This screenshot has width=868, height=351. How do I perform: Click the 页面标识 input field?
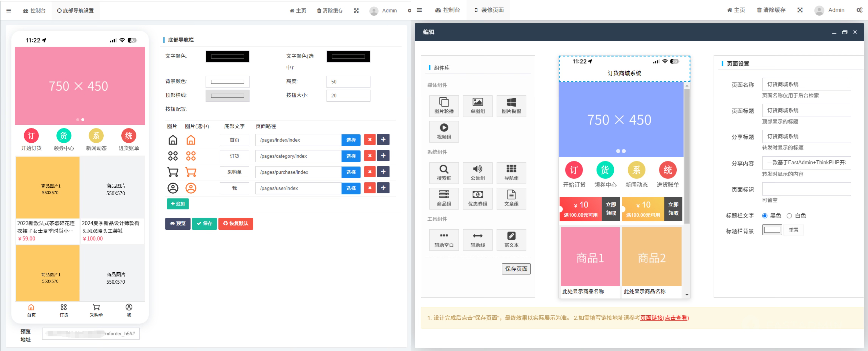[x=807, y=189]
